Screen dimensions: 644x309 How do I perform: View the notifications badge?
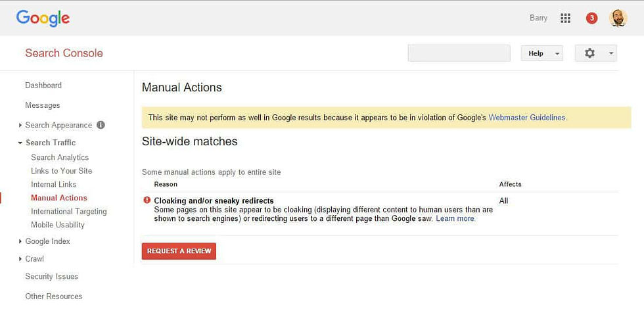pos(591,18)
